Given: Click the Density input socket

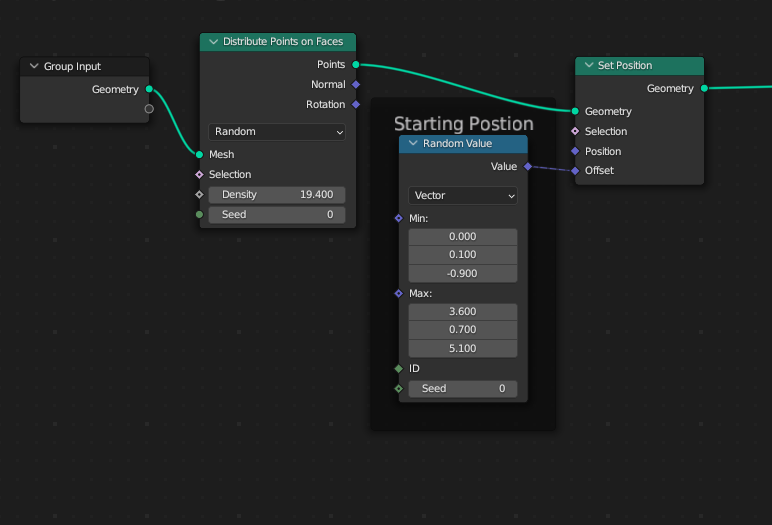Looking at the screenshot, I should click(x=199, y=195).
